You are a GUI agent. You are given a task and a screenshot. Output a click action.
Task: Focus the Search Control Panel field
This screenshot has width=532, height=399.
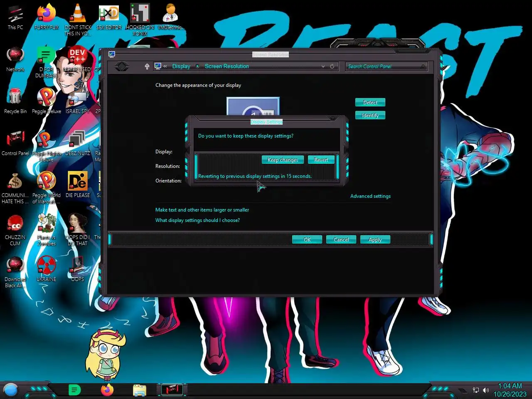point(386,66)
